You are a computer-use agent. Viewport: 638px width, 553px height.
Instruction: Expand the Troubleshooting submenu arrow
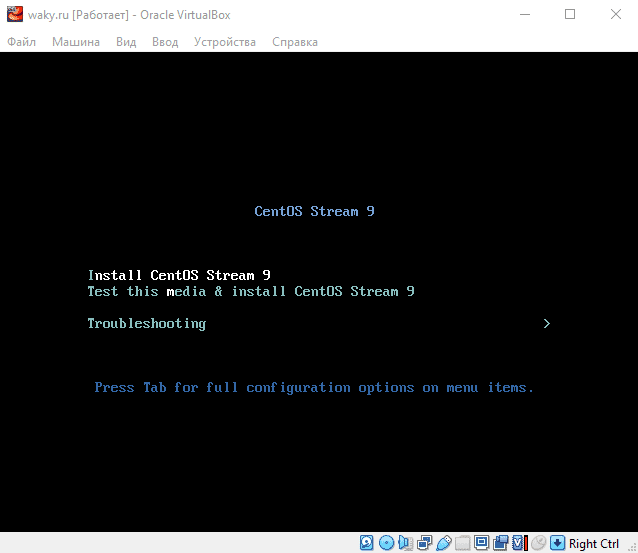click(547, 323)
